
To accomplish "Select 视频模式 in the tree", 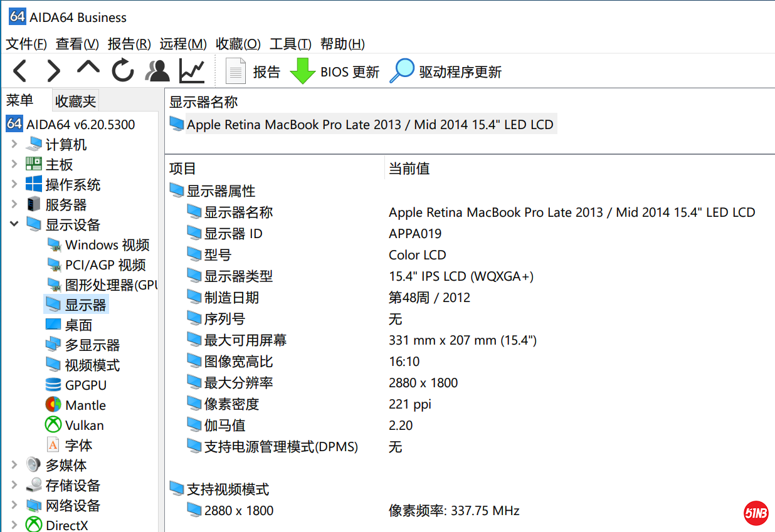I will point(92,365).
